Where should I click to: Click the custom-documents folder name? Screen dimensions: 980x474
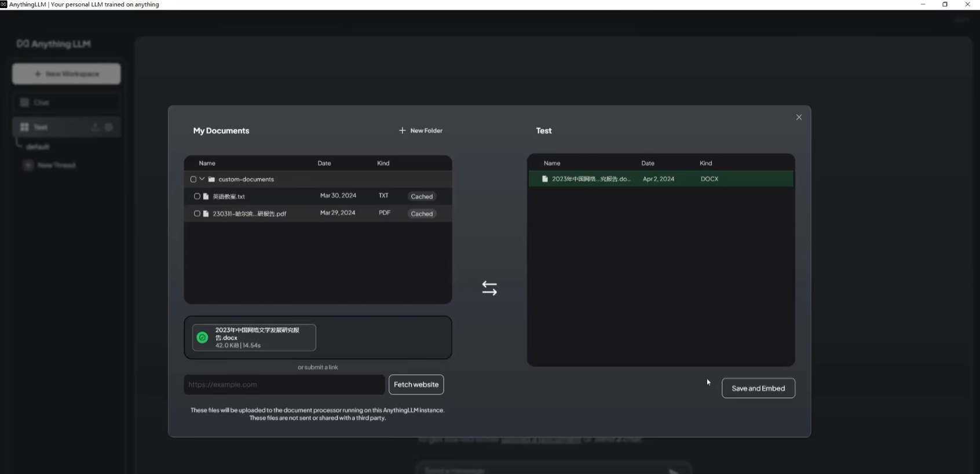(x=246, y=179)
